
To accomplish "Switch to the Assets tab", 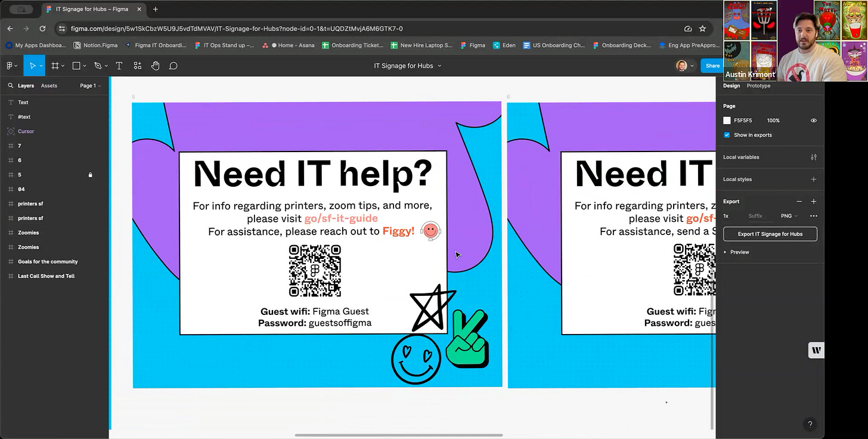I will [49, 86].
